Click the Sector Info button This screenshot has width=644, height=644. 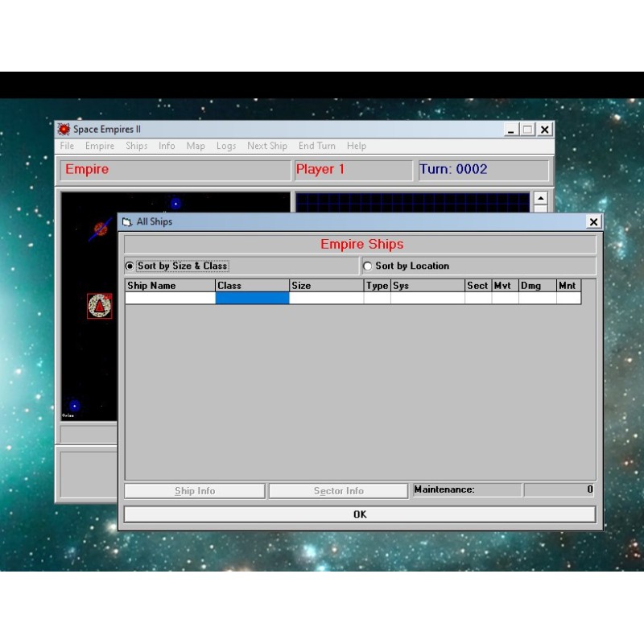click(x=338, y=491)
